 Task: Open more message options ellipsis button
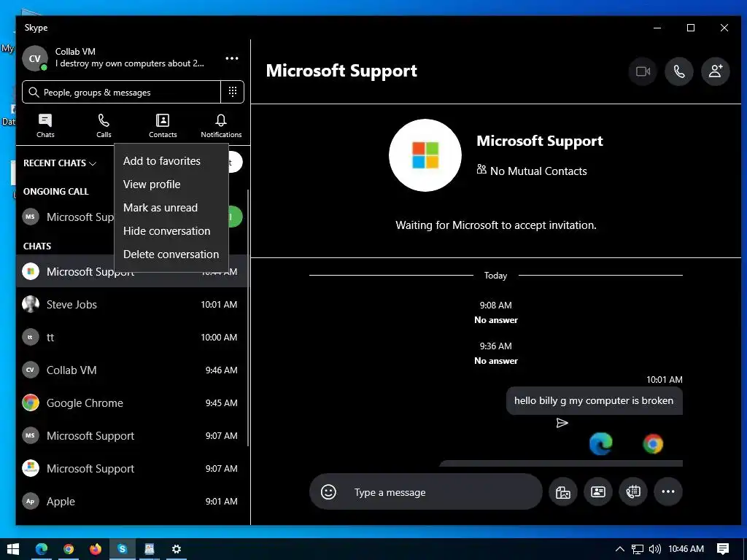point(668,492)
